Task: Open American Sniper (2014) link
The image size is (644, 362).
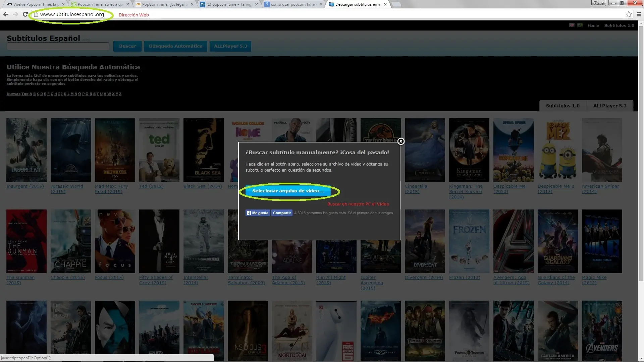Action: point(600,189)
